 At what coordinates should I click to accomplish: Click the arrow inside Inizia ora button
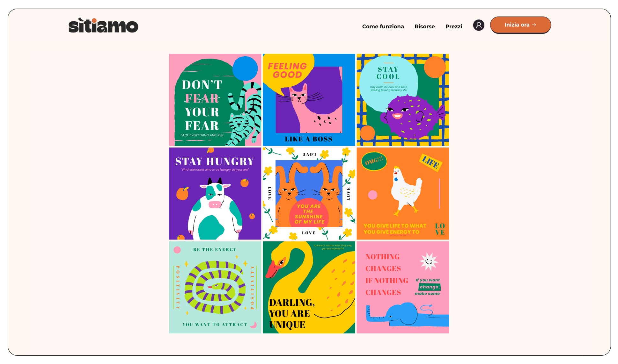pos(534,25)
